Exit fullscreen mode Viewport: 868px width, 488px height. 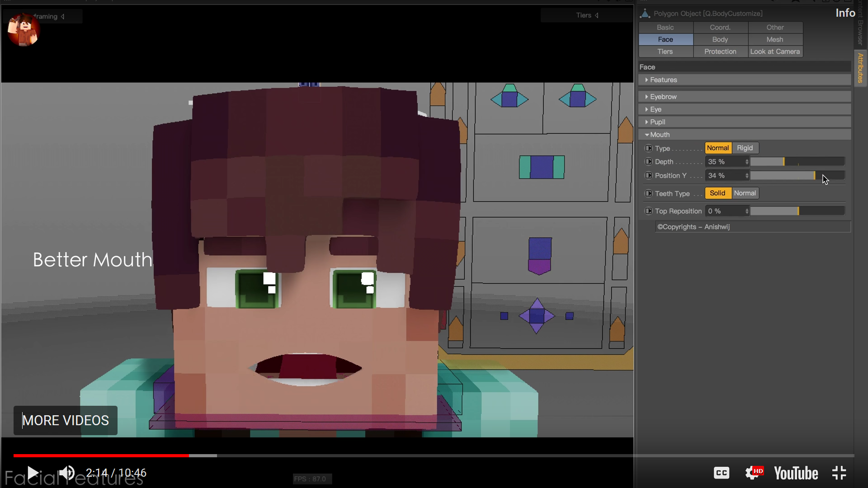pos(839,473)
